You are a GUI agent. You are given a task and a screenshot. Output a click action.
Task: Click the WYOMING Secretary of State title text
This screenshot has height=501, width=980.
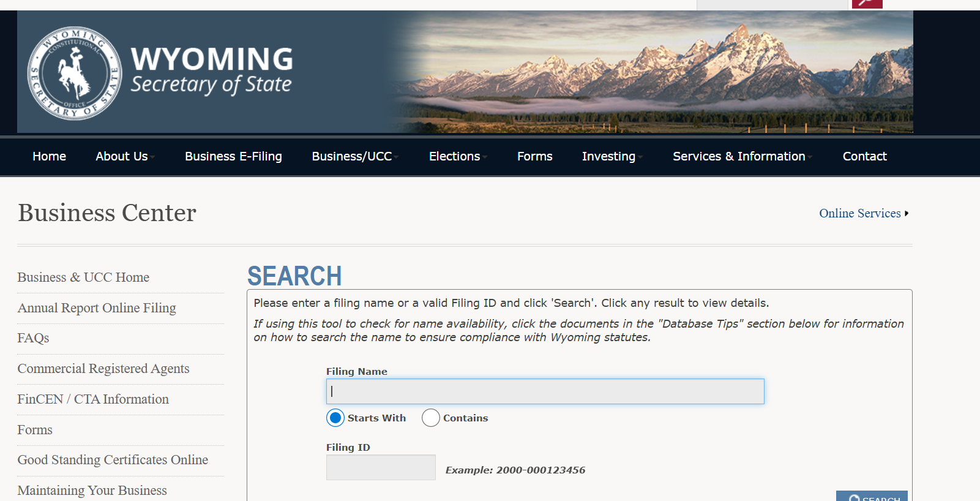pyautogui.click(x=212, y=70)
